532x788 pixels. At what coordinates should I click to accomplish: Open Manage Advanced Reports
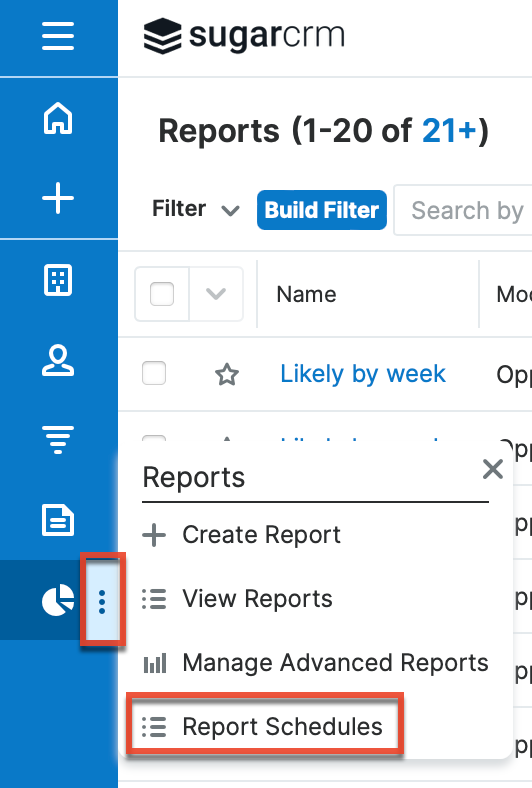315,663
